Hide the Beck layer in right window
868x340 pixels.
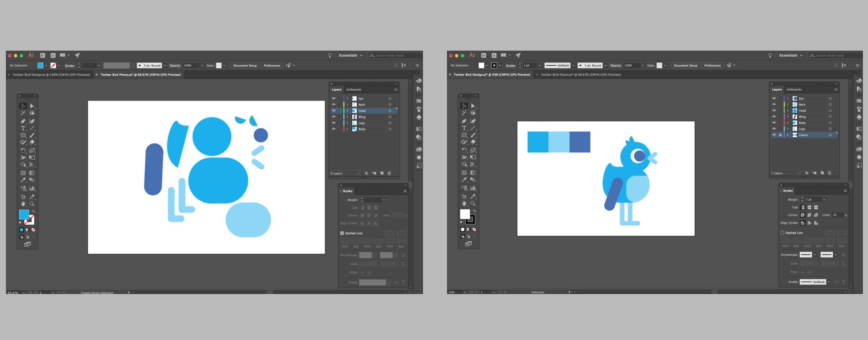774,104
